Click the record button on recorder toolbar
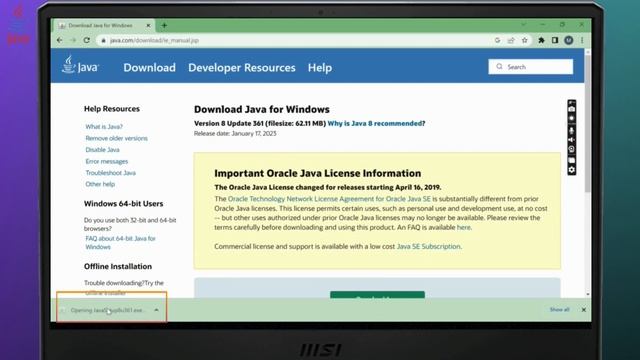Viewport: 640px width, 360px height. 572,118
